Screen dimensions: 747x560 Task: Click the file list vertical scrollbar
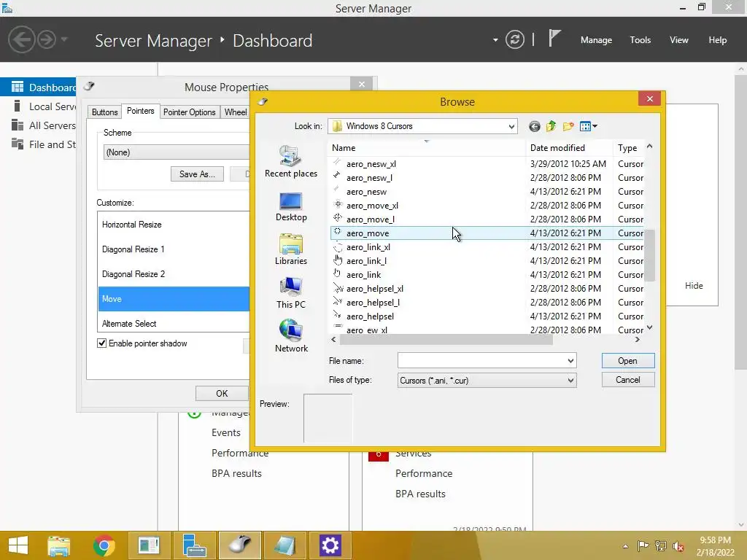pyautogui.click(x=649, y=255)
